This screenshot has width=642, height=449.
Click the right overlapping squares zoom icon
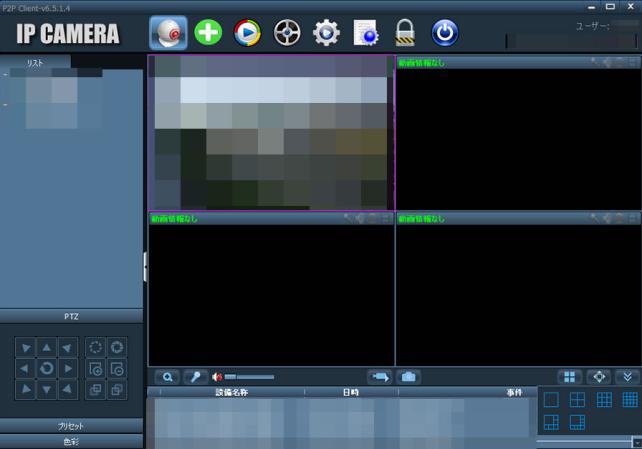(x=117, y=390)
